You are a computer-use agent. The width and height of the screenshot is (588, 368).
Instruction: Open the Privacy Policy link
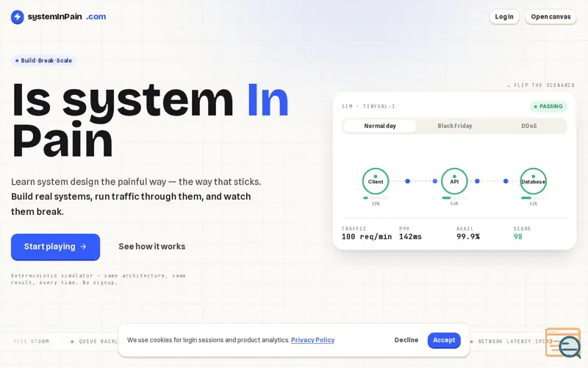[x=313, y=340]
